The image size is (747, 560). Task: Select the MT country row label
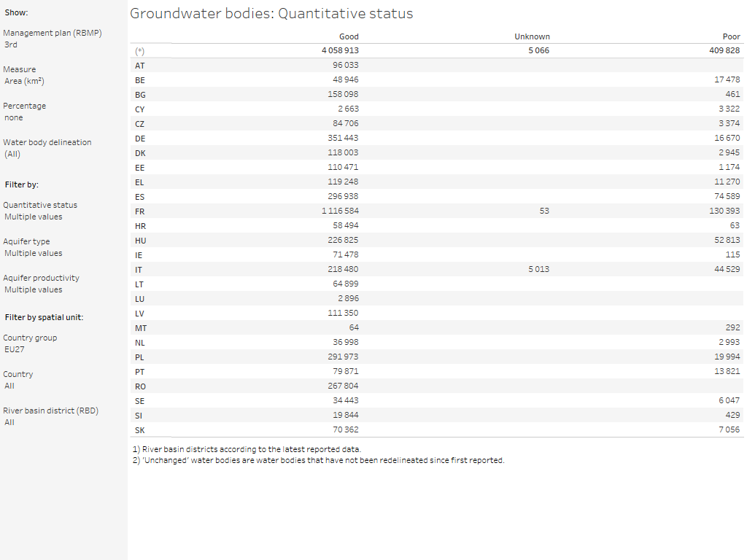(141, 328)
